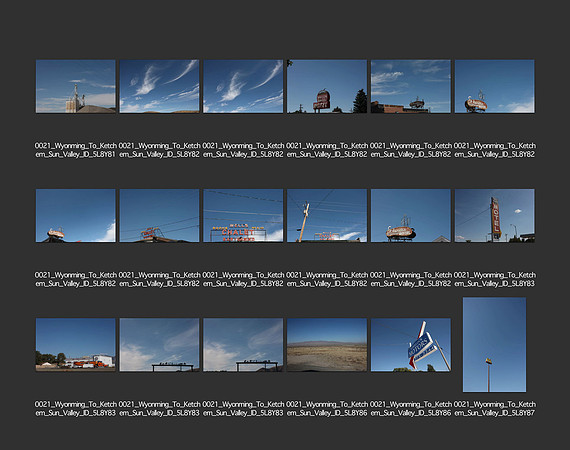Image resolution: width=570 pixels, height=450 pixels.
Task: Click filename label under red motel sign thumbnail
Action: click(327, 150)
